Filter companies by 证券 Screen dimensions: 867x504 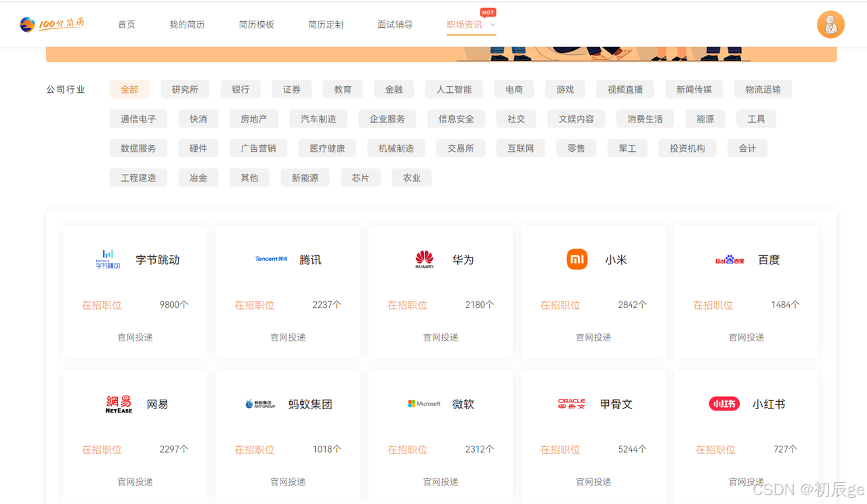point(292,89)
